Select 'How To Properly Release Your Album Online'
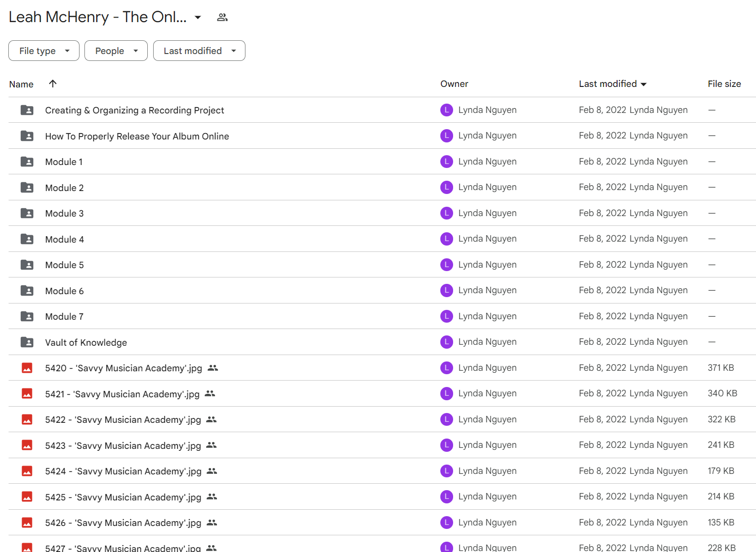The image size is (756, 552). pos(137,136)
